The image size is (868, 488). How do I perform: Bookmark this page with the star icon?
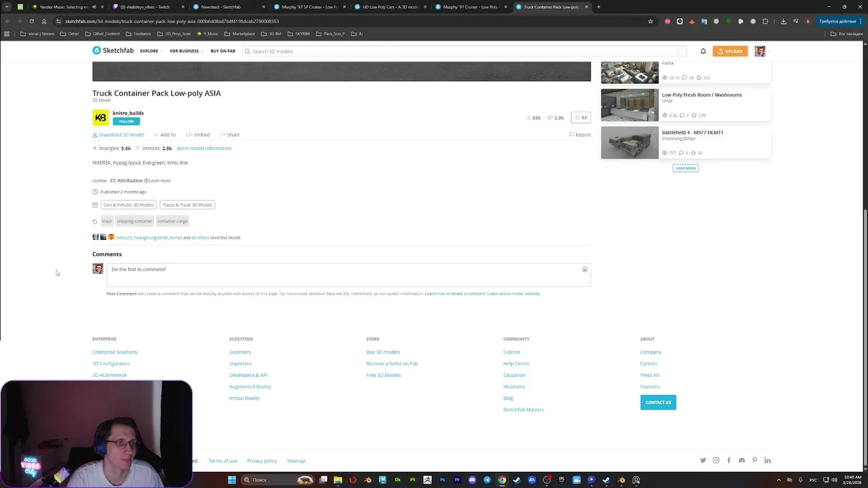[x=650, y=21]
